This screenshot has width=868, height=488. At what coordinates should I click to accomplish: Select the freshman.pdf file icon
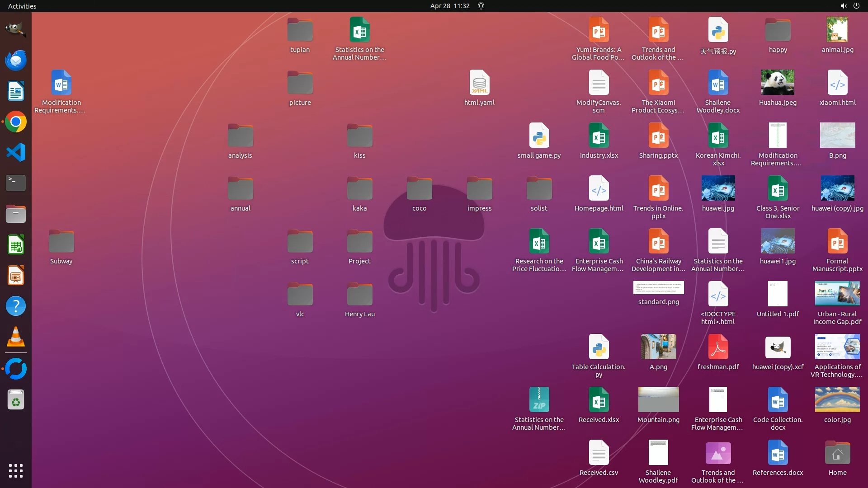[718, 347]
